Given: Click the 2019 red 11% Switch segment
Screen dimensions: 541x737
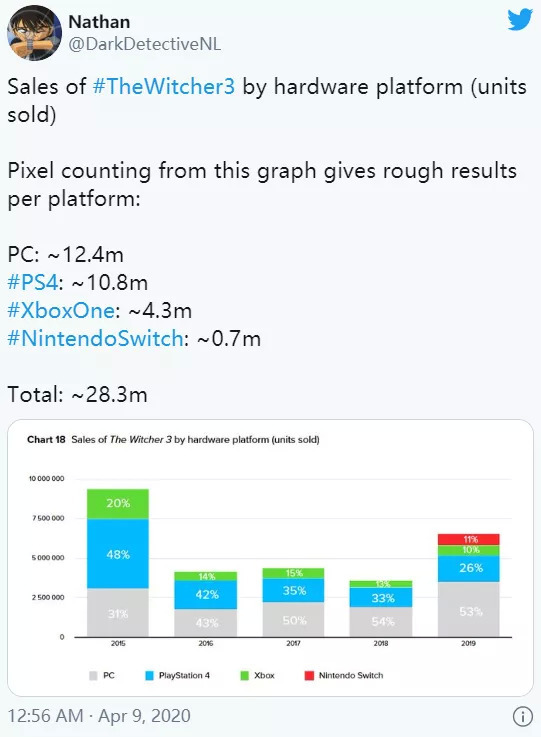Looking at the screenshot, I should [469, 539].
